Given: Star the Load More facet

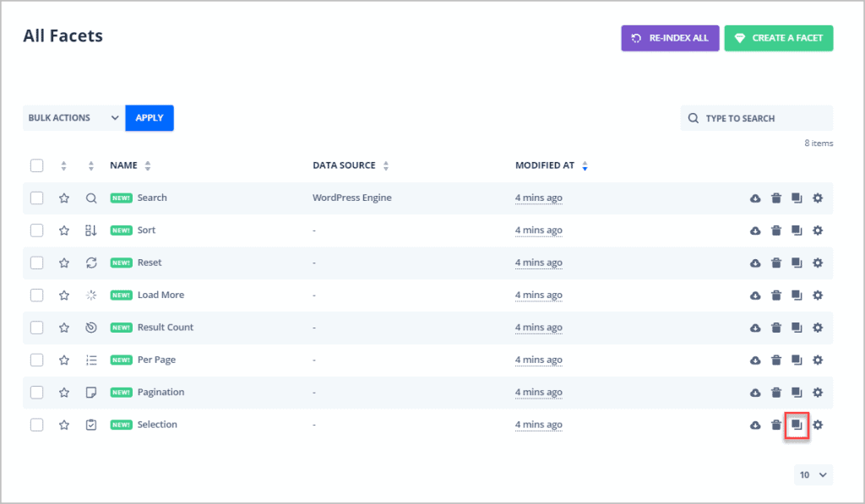Looking at the screenshot, I should coord(64,295).
